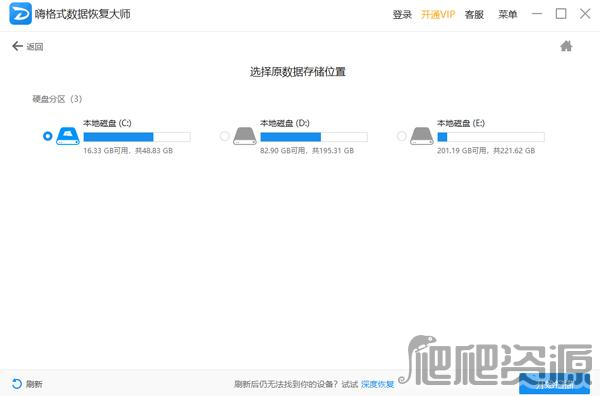The height and width of the screenshot is (396, 600).
Task: Select the 本地磁盘 (D:) radio button
Action: coord(225,136)
